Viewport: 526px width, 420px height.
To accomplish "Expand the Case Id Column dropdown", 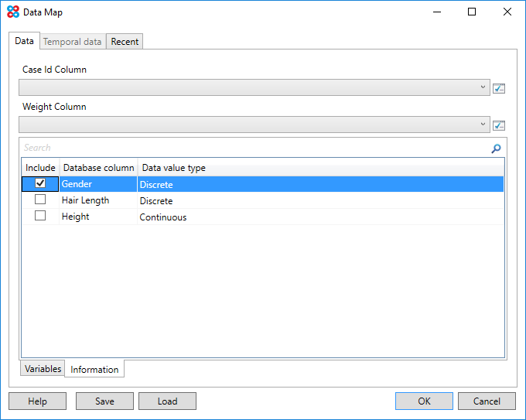I will click(x=483, y=87).
